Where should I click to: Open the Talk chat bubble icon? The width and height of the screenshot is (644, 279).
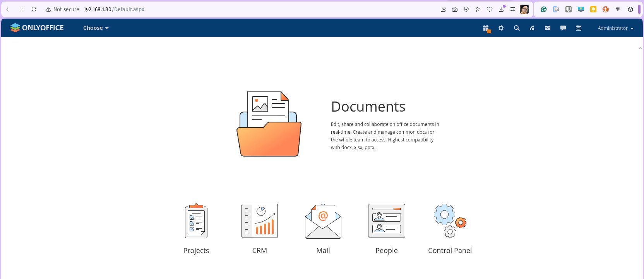tap(563, 28)
